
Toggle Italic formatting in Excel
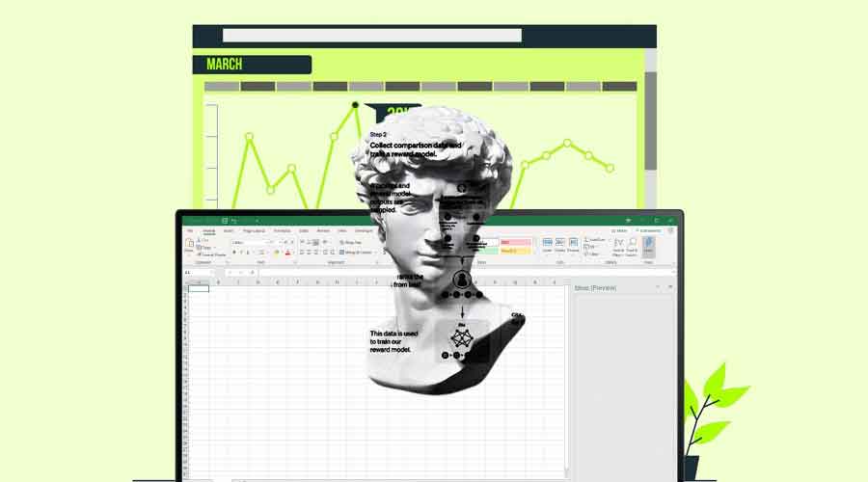241,253
